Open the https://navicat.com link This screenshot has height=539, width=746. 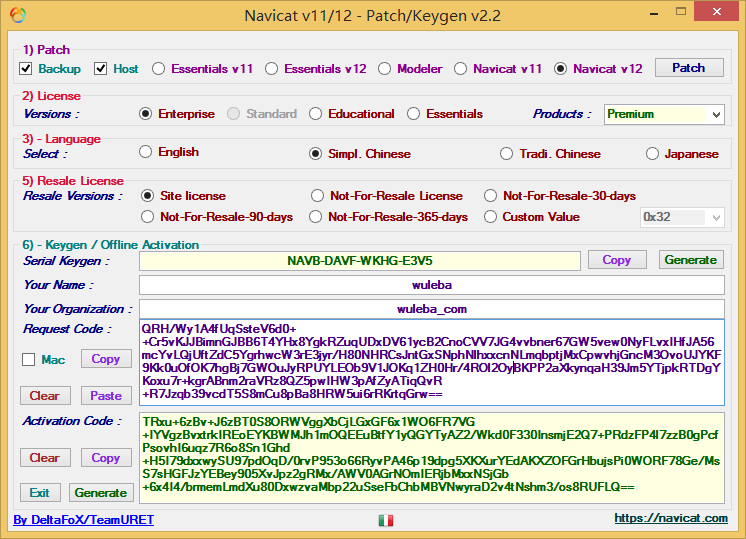(671, 518)
